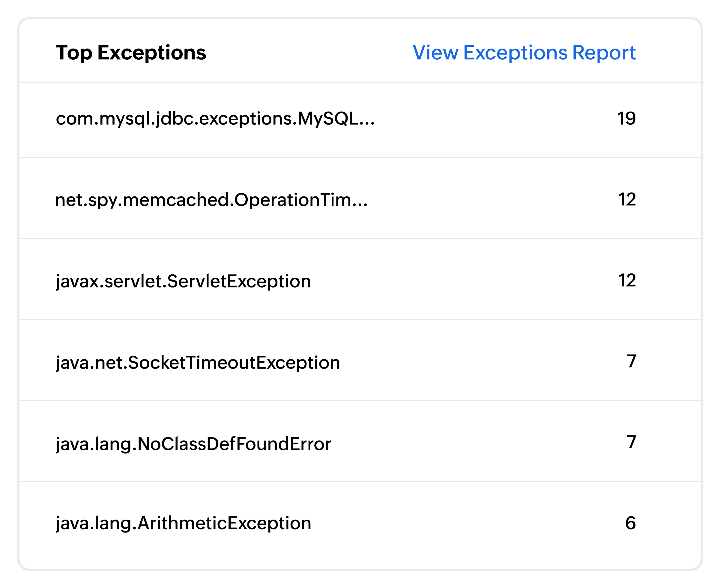Click the count 7 beside SocketTimeoutException
Viewport: 720px width, 588px height.
pos(631,361)
